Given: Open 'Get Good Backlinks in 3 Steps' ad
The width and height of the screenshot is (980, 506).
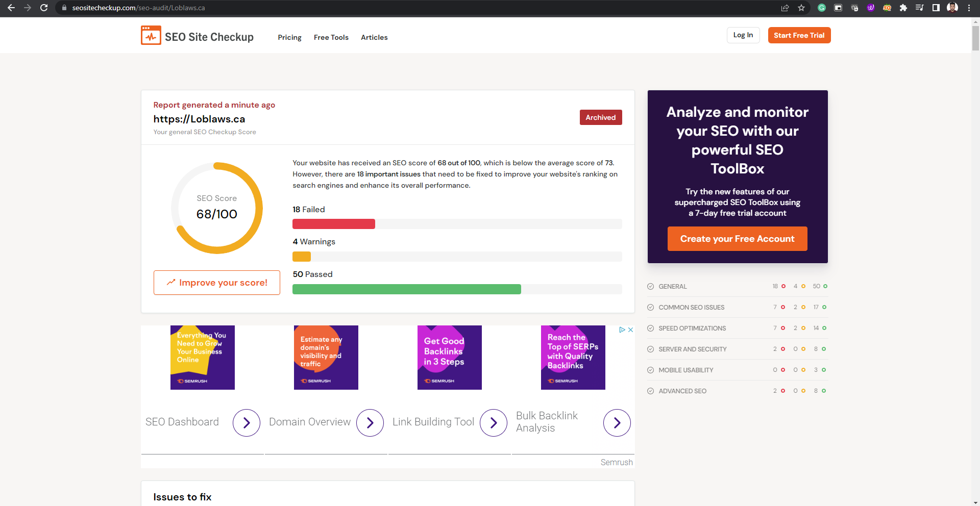Looking at the screenshot, I should 450,358.
